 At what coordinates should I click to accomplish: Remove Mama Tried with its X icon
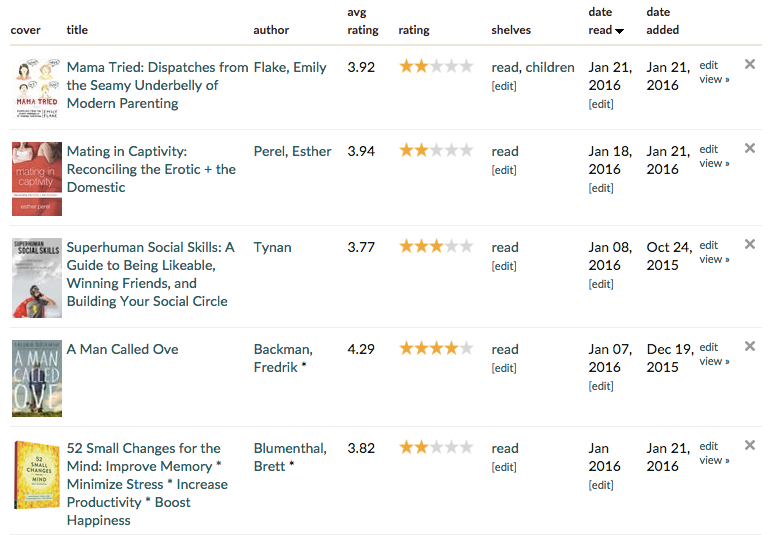(749, 64)
